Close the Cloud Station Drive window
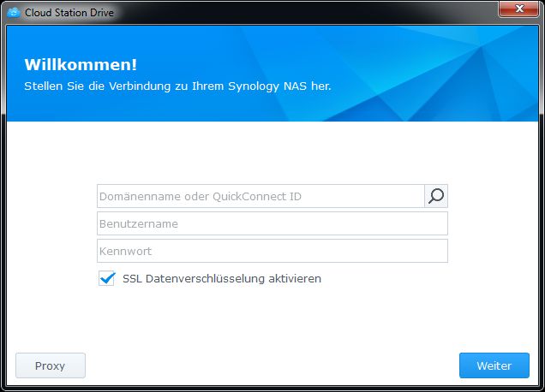 pyautogui.click(x=519, y=9)
